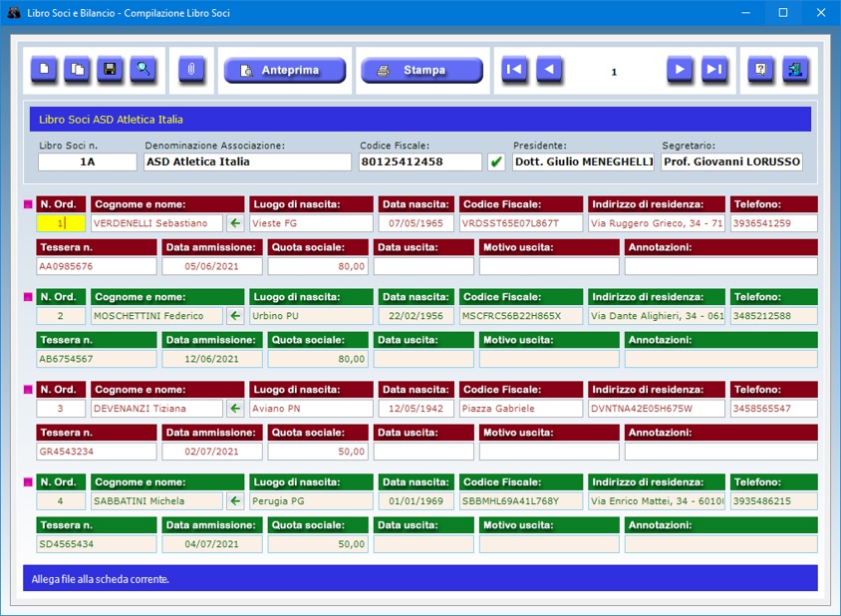Click birthplace field Aviano PN
Viewport: 841px width, 616px height.
pos(311,409)
